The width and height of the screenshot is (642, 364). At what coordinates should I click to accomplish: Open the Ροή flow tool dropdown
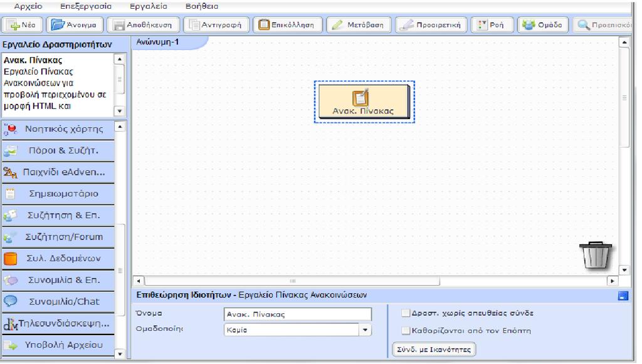click(492, 25)
